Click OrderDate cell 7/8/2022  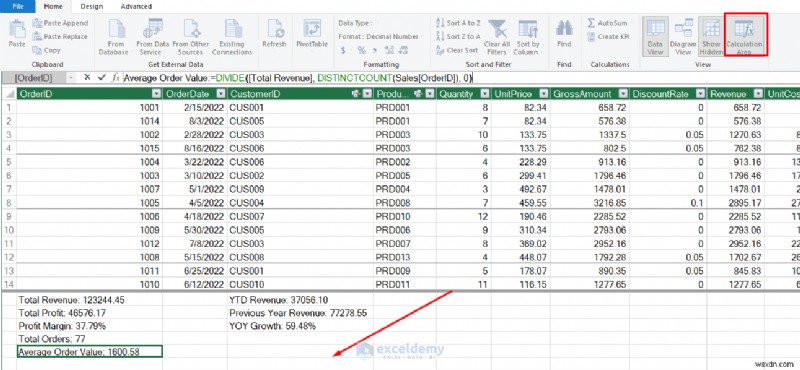pos(195,243)
